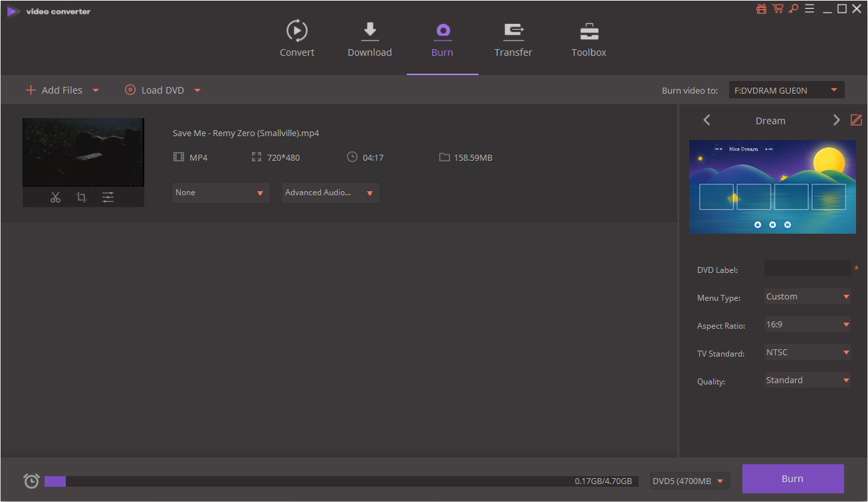Screen dimensions: 868x502
Task: Click the video converter app logo
Action: 13,11
